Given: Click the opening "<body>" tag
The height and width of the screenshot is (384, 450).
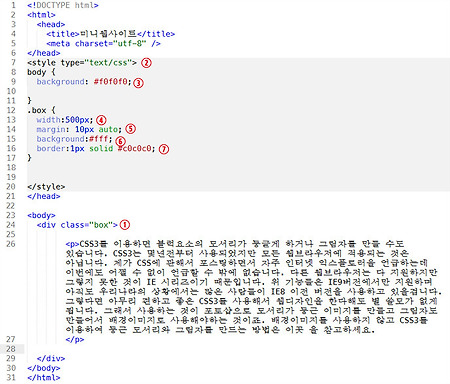Looking at the screenshot, I should pos(41,215).
